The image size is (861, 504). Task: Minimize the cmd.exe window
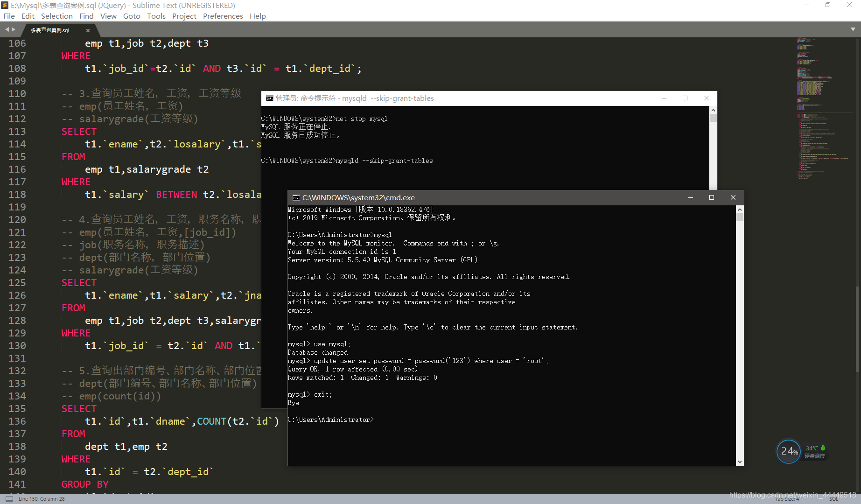(x=690, y=197)
